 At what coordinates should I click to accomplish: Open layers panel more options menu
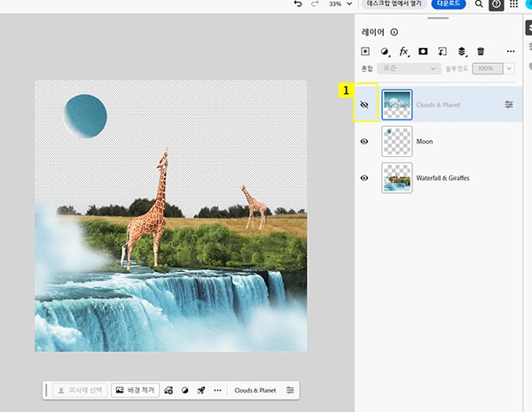(510, 52)
